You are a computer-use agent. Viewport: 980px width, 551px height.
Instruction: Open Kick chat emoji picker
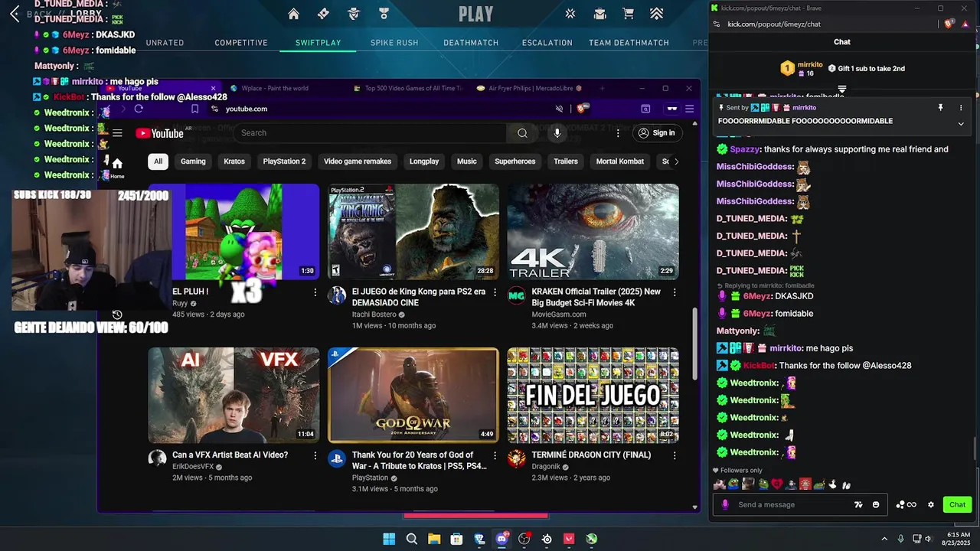[x=876, y=505]
